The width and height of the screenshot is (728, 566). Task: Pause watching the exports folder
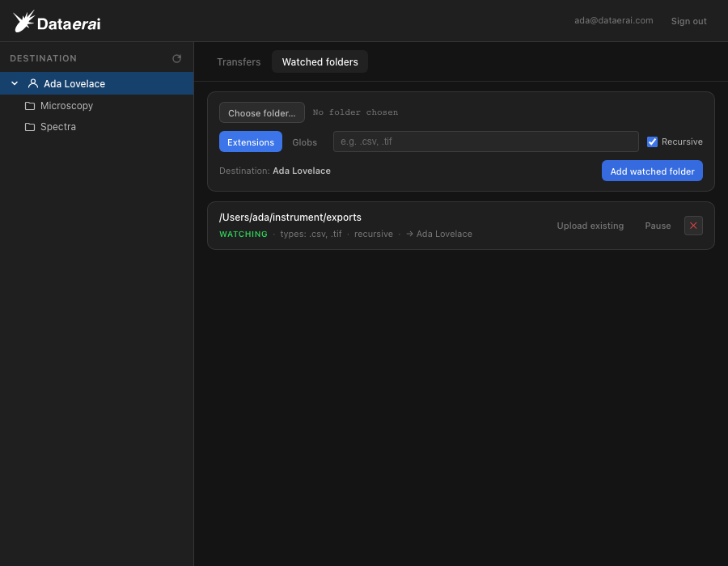(658, 226)
